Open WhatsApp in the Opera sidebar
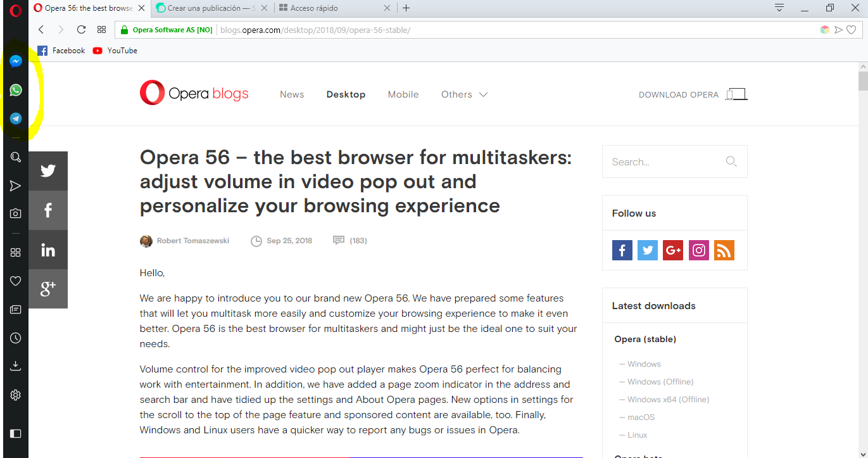This screenshot has width=868, height=458. click(x=16, y=90)
